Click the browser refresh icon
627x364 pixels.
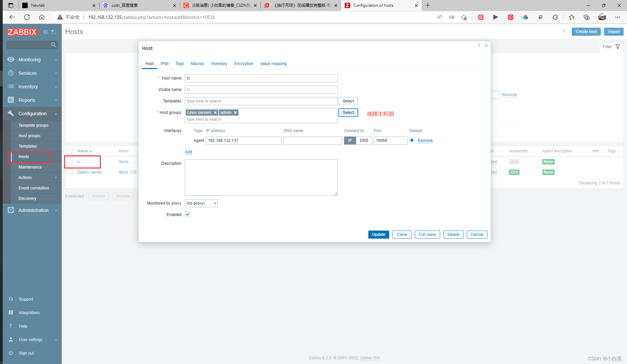click(27, 17)
